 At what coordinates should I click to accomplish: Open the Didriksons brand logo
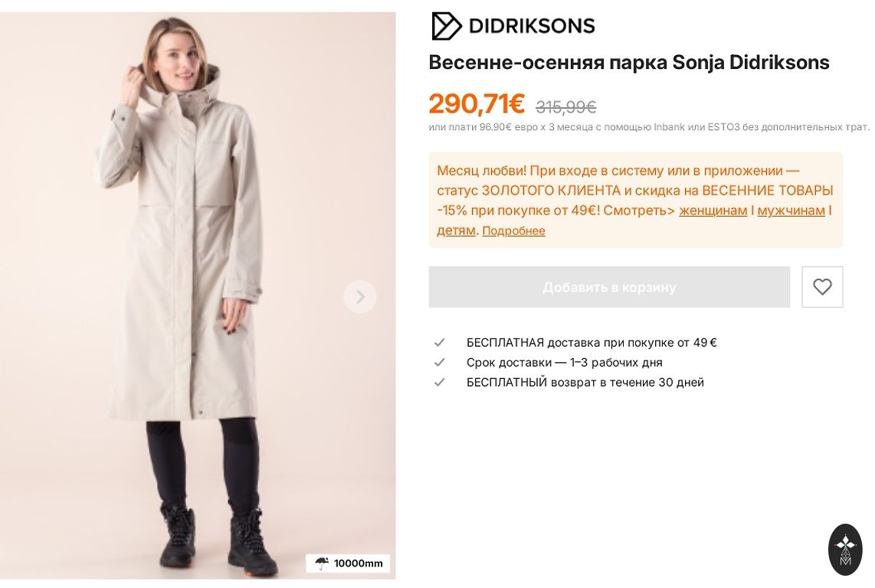(x=513, y=26)
